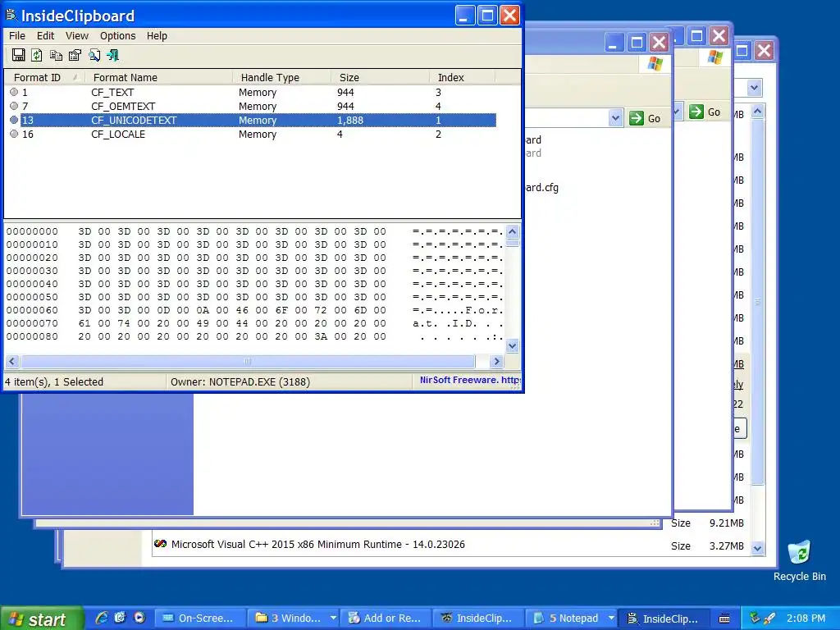Click the Microsoft Visual C++ 2015 x86 Minimum Runtime entry

tap(318, 545)
